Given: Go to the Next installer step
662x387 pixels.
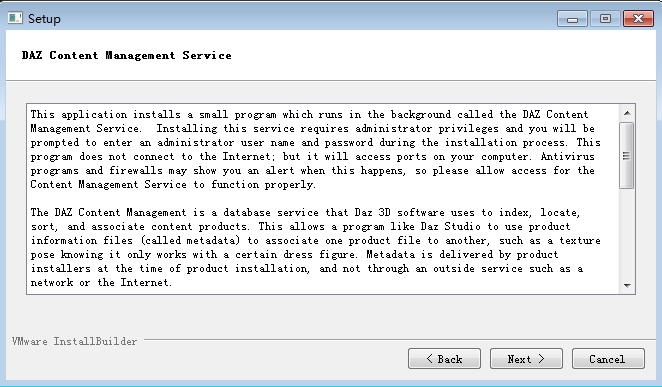Looking at the screenshot, I should pyautogui.click(x=526, y=359).
